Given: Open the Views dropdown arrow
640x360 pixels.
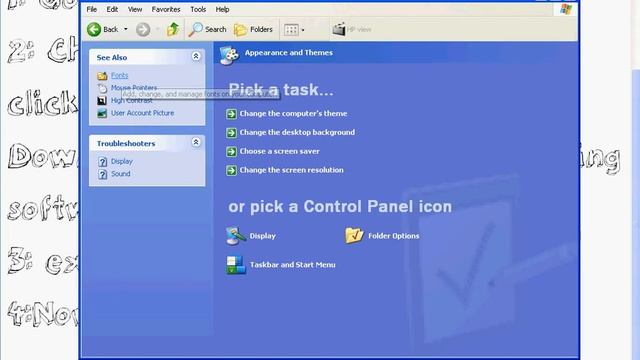Looking at the screenshot, I should click(x=303, y=30).
